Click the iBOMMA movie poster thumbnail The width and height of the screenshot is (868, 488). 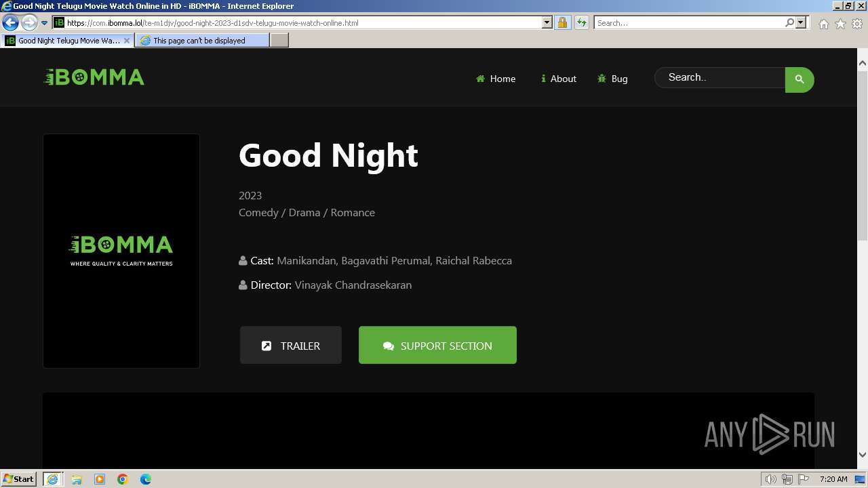click(x=121, y=251)
